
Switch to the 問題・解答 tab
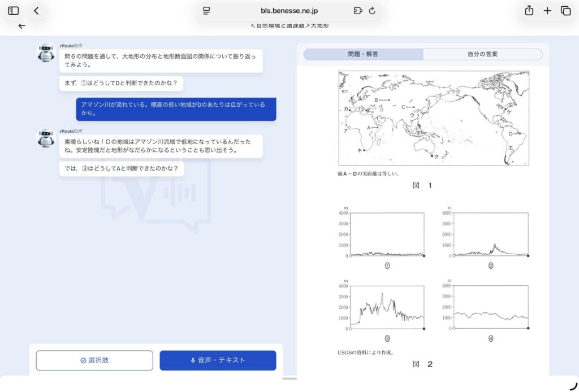tap(363, 54)
